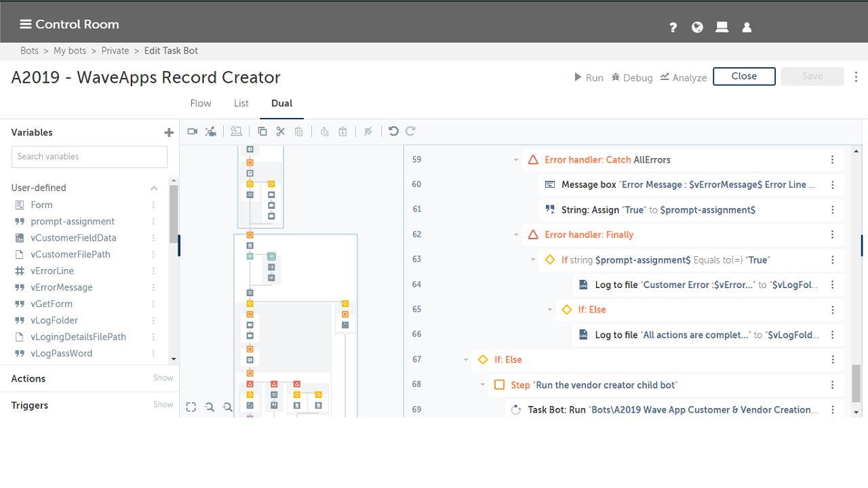Zoom out the flow diagram
The height and width of the screenshot is (488, 868).
point(228,407)
